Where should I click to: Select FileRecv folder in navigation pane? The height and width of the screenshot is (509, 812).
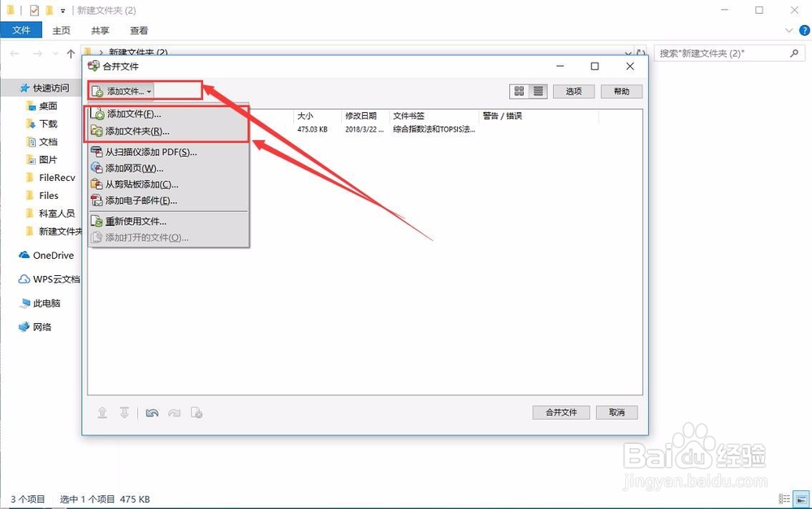tap(57, 178)
